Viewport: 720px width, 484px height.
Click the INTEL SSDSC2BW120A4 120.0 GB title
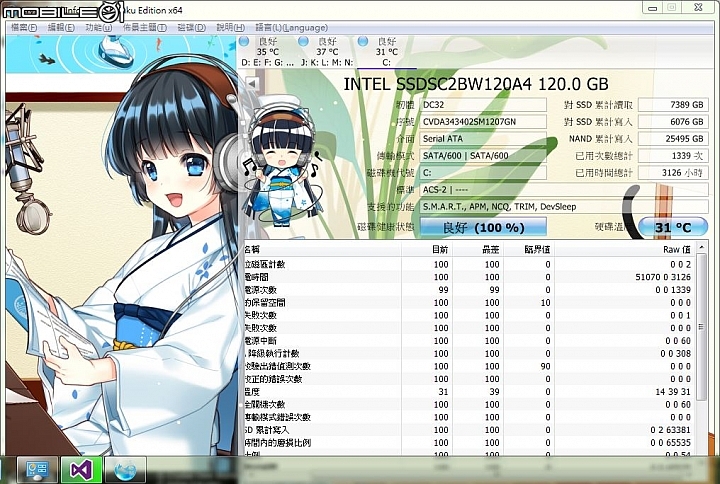pyautogui.click(x=476, y=84)
